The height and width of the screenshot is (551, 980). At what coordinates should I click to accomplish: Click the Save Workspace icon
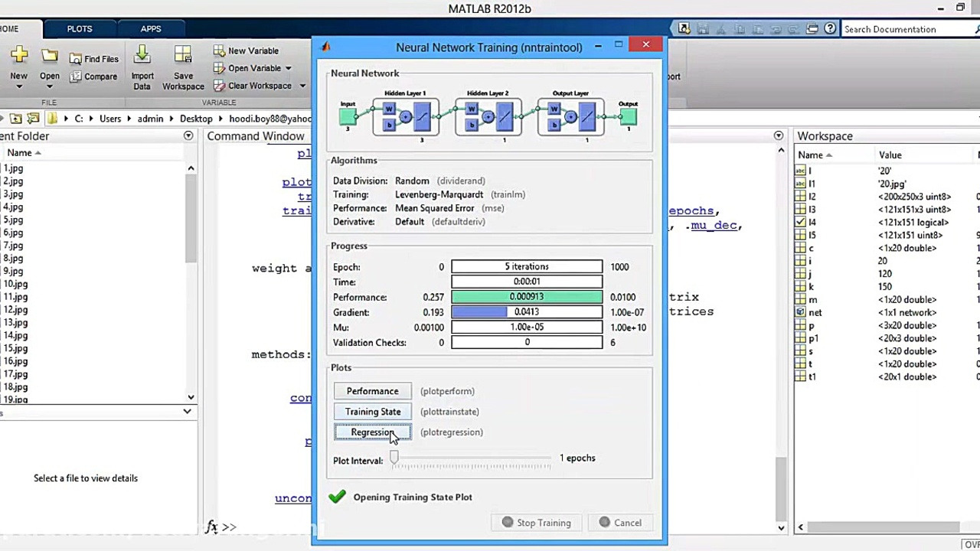pyautogui.click(x=183, y=55)
